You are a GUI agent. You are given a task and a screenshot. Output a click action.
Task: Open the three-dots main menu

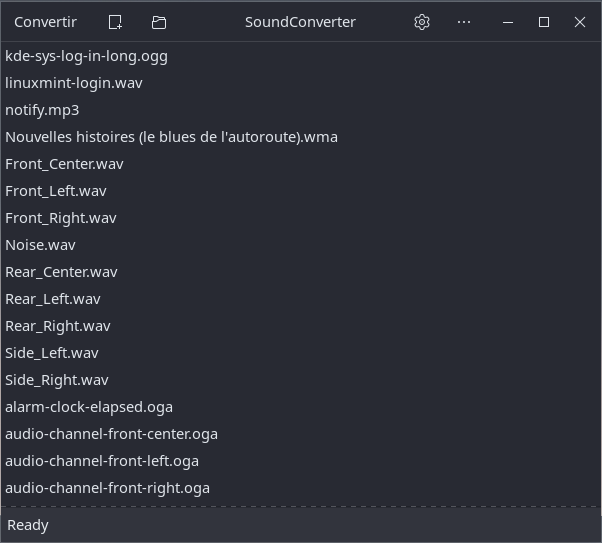[464, 22]
